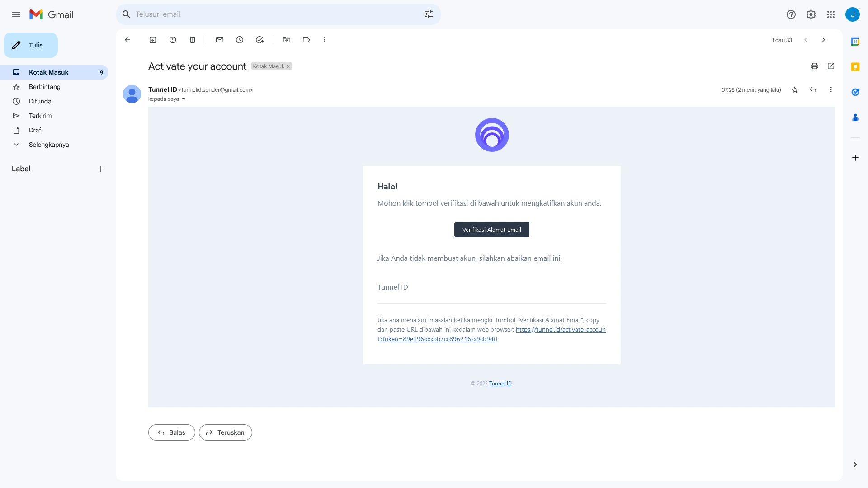The width and height of the screenshot is (868, 488).
Task: Click the sender name Tunnel ID
Action: [163, 89]
